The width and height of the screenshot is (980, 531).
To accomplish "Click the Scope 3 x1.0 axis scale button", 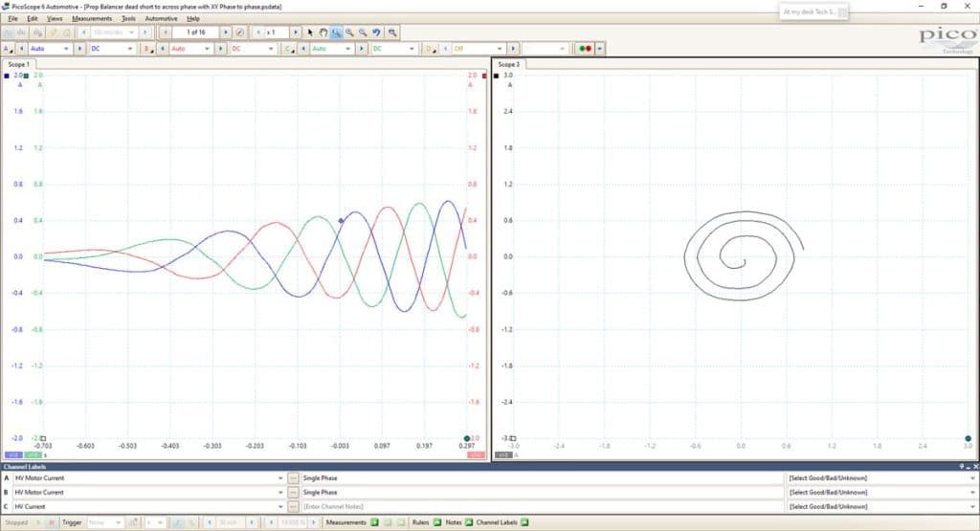I will (x=503, y=454).
